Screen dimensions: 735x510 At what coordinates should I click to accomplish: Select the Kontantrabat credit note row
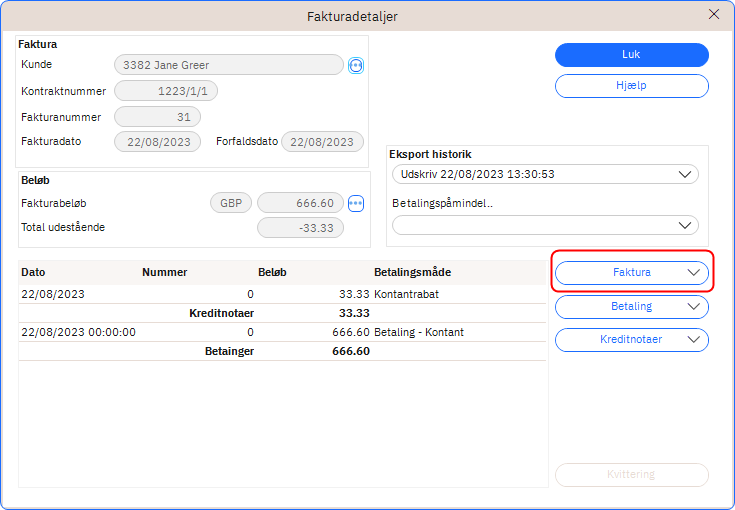pos(283,294)
